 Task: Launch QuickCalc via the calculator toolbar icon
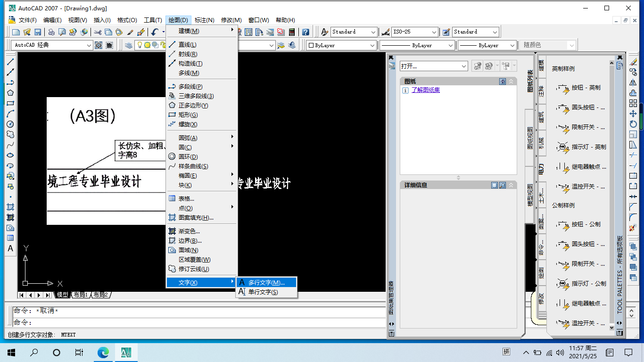[291, 32]
